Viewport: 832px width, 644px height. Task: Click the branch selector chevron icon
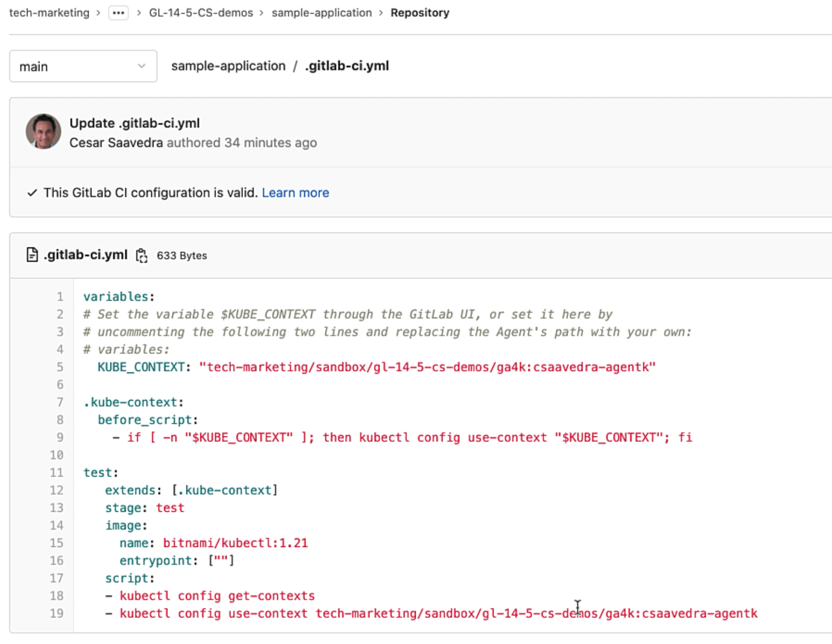[141, 66]
